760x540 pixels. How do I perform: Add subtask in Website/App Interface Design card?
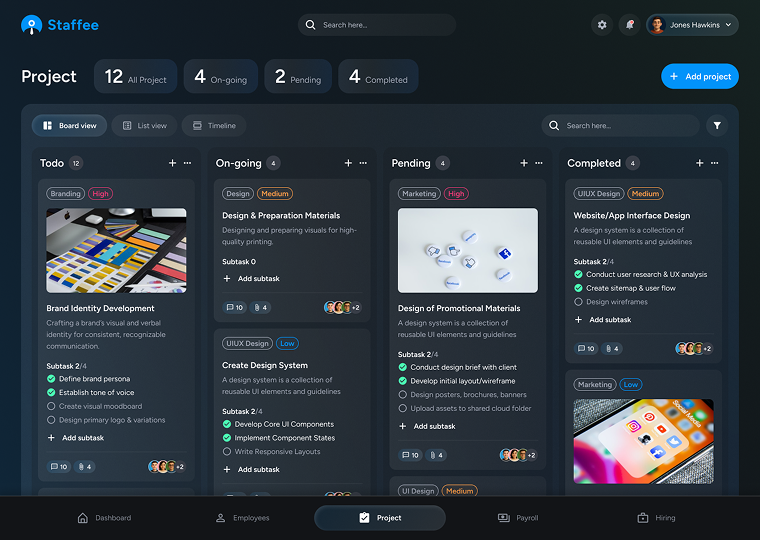pyautogui.click(x=603, y=319)
